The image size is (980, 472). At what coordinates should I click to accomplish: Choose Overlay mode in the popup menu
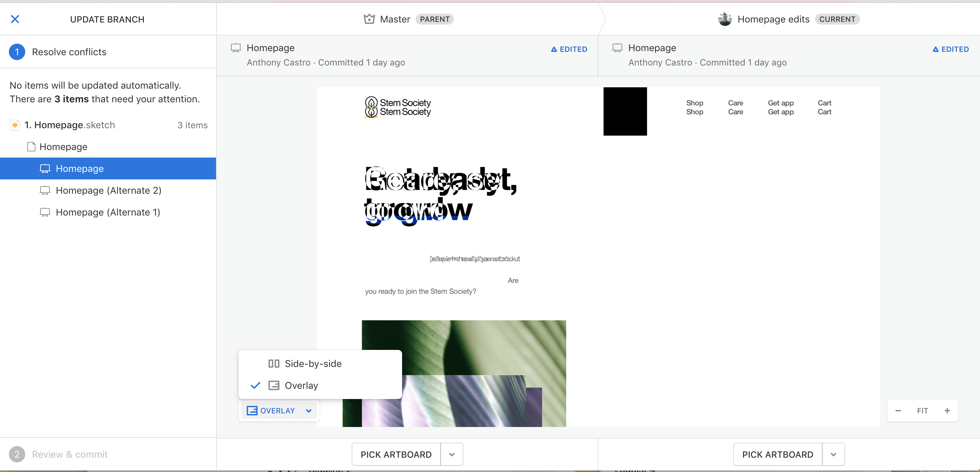click(x=301, y=386)
